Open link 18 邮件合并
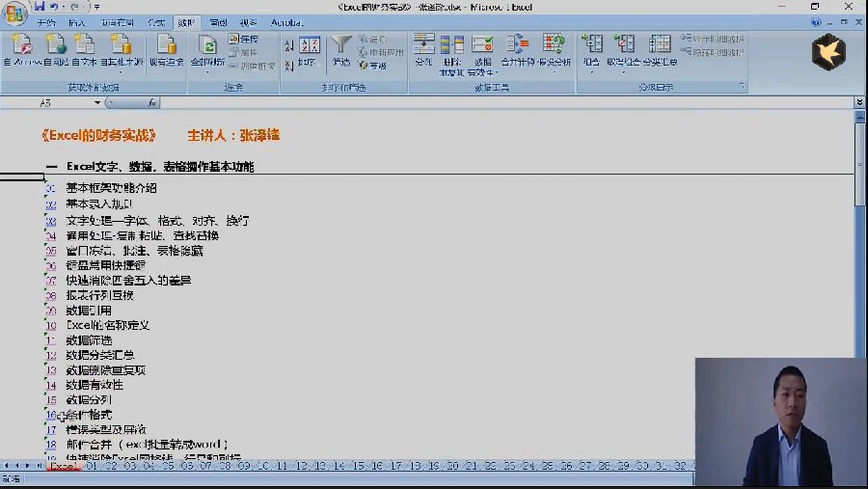 coord(51,445)
